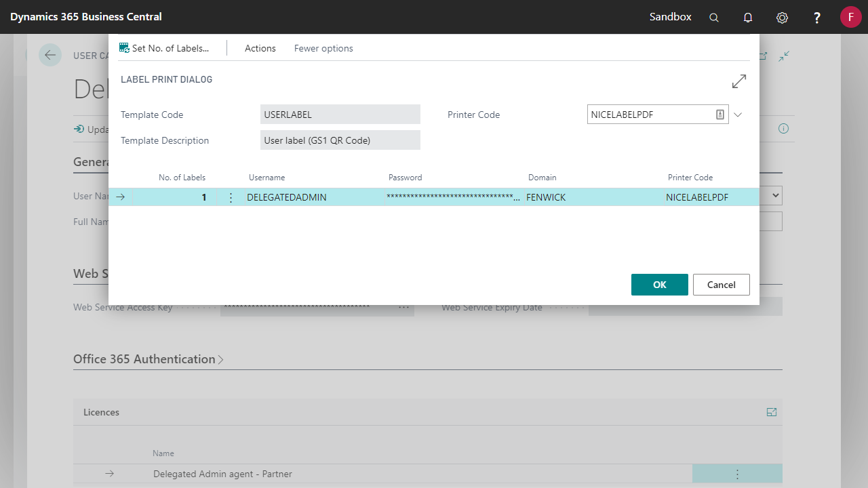Click the Sandbox environment label

click(670, 17)
